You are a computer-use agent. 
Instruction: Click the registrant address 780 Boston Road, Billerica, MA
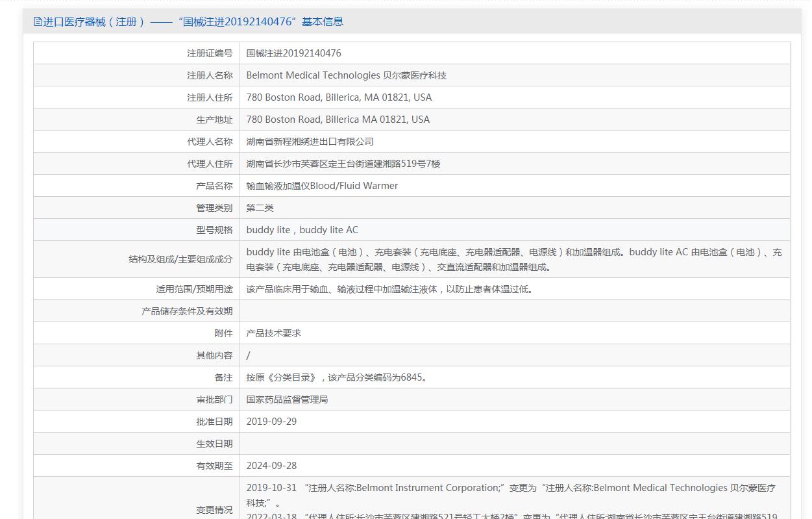[x=339, y=97]
